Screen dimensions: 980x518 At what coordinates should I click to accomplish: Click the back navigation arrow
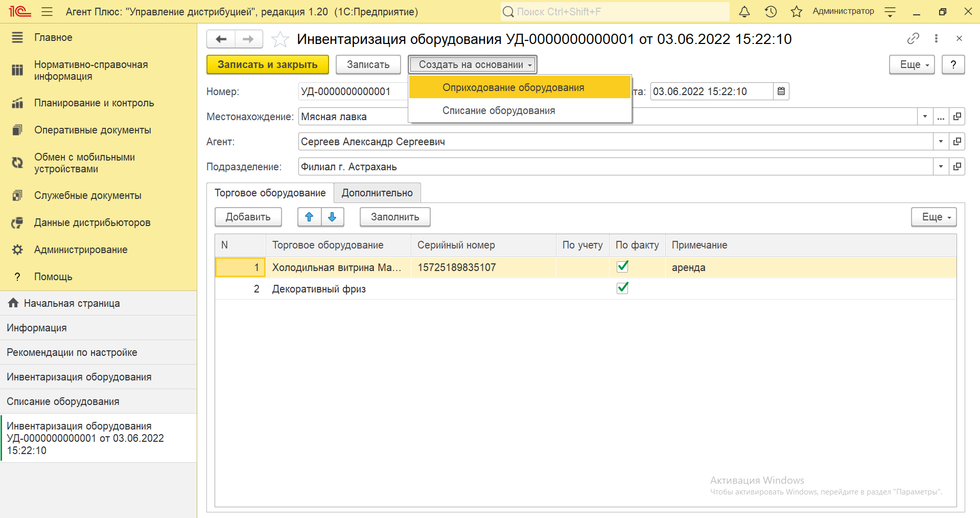(x=221, y=39)
